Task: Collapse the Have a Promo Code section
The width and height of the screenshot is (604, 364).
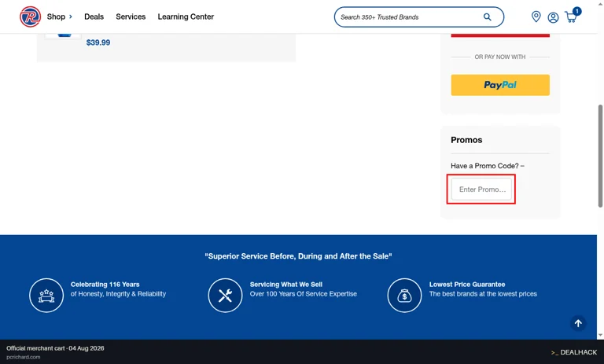Action: click(x=488, y=166)
